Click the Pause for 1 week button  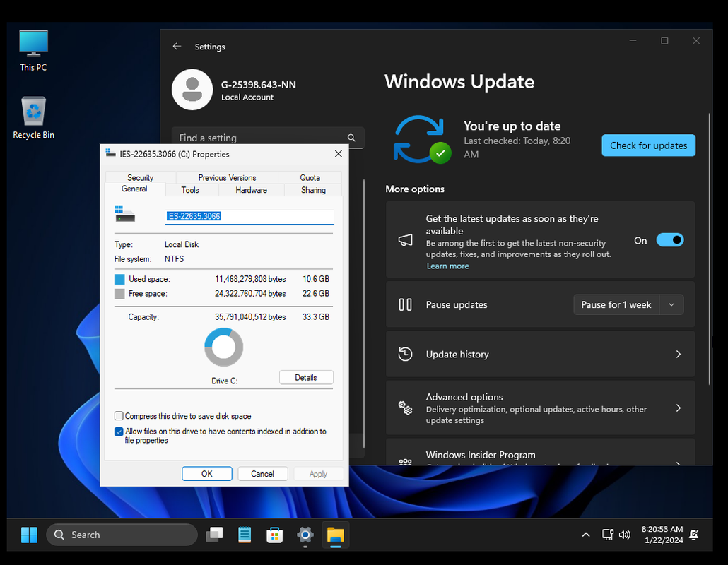click(616, 305)
